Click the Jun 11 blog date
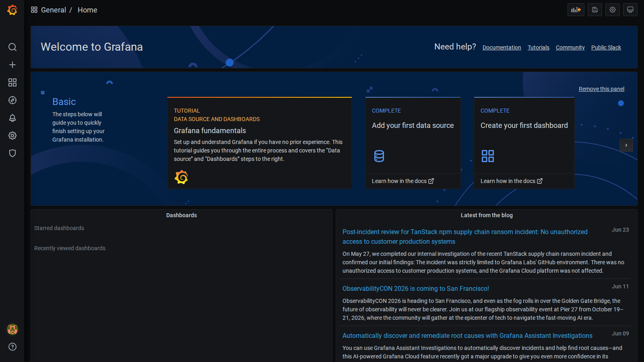Image resolution: width=644 pixels, height=362 pixels. [620, 286]
